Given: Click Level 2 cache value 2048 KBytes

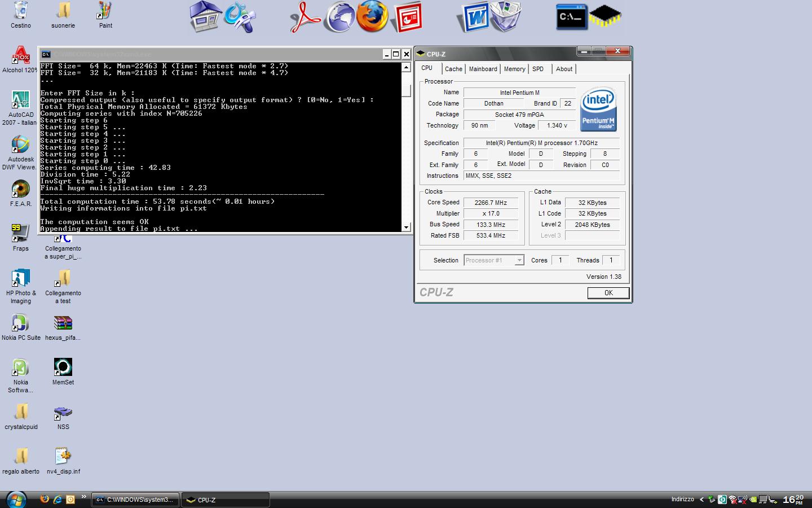Looking at the screenshot, I should click(x=592, y=225).
